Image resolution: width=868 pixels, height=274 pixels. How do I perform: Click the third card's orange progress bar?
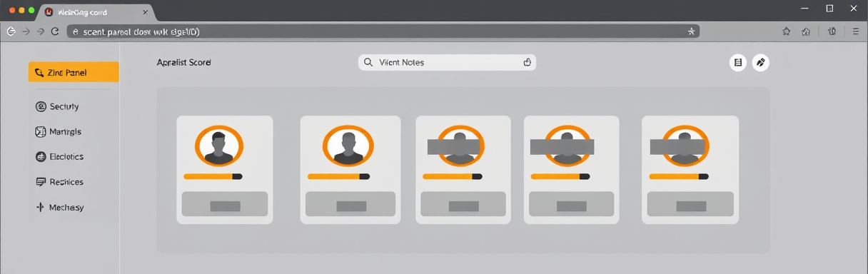[x=452, y=176]
